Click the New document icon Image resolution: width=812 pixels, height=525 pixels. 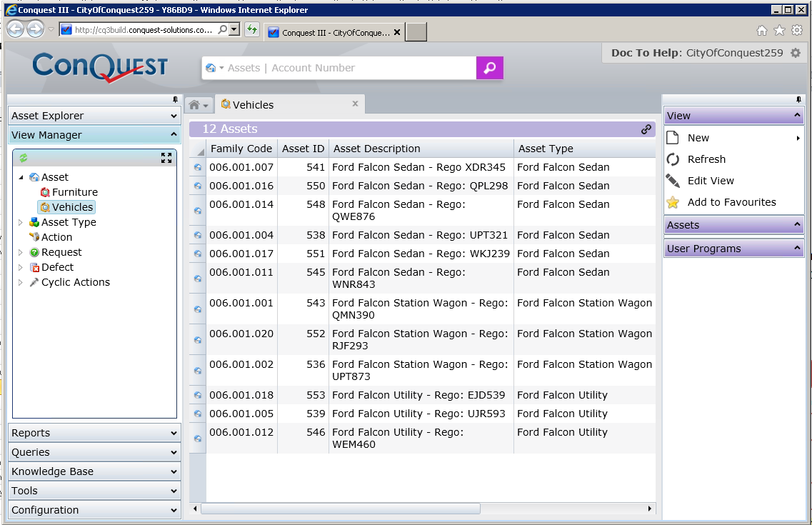pyautogui.click(x=673, y=138)
